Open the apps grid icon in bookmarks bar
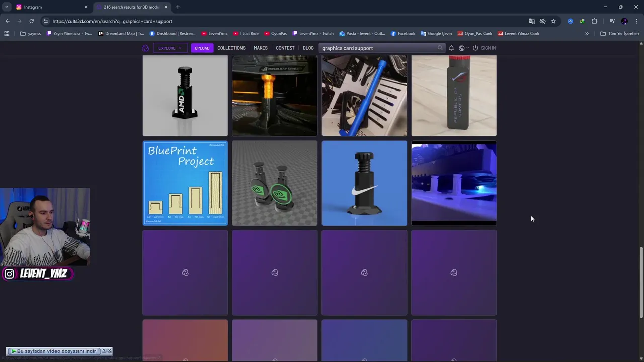Viewport: 644px width, 362px height. pos(7,34)
